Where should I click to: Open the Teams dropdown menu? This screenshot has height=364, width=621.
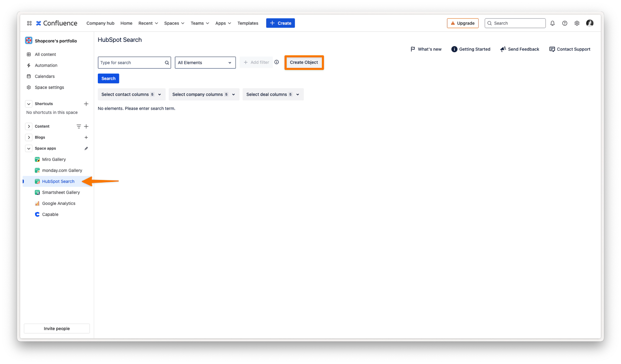point(200,23)
